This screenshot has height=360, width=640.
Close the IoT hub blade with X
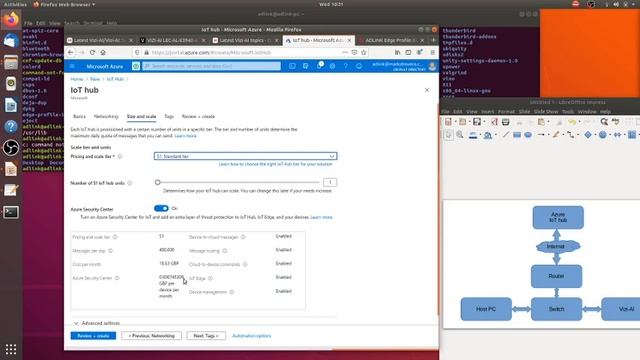coord(427,90)
